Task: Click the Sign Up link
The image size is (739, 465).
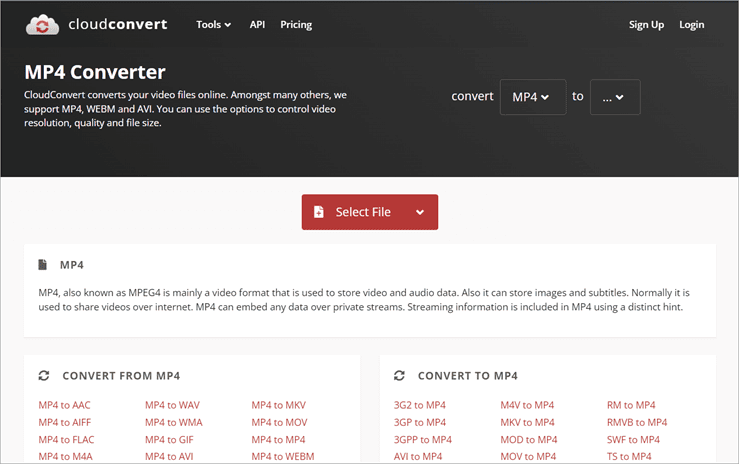Action: pyautogui.click(x=646, y=24)
